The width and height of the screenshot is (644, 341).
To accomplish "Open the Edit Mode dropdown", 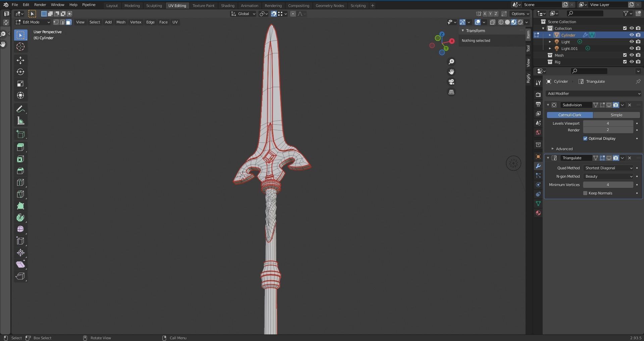I will click(33, 22).
